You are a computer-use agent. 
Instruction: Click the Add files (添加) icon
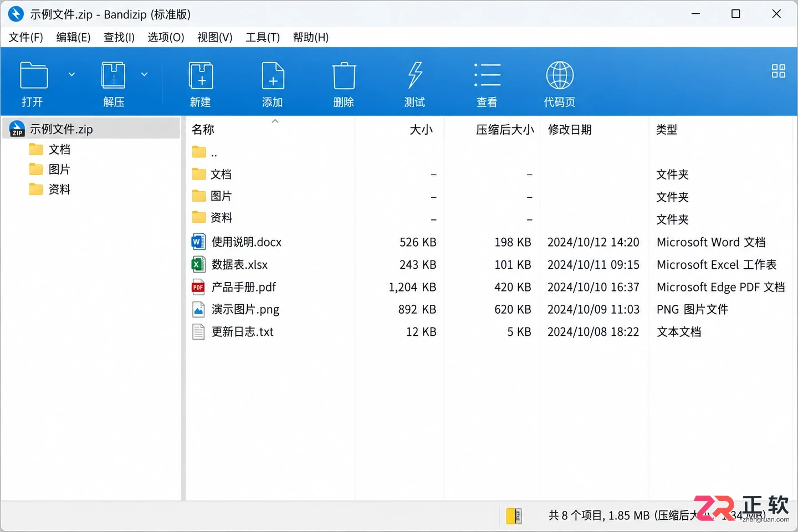pos(273,75)
